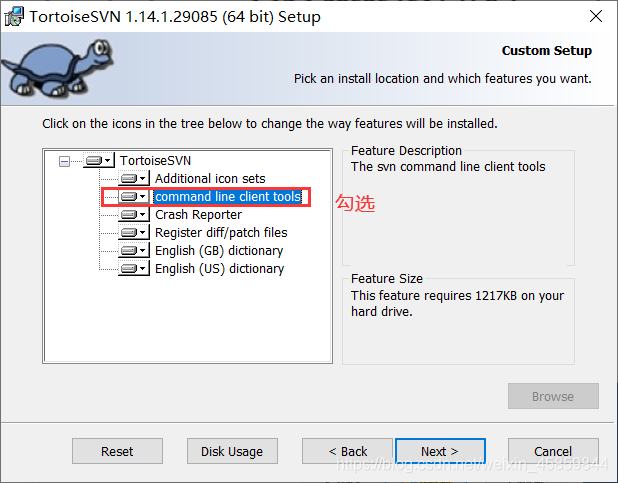Screen dimensions: 618x483
Task: Click the installer icon in title bar
Action: point(14,17)
